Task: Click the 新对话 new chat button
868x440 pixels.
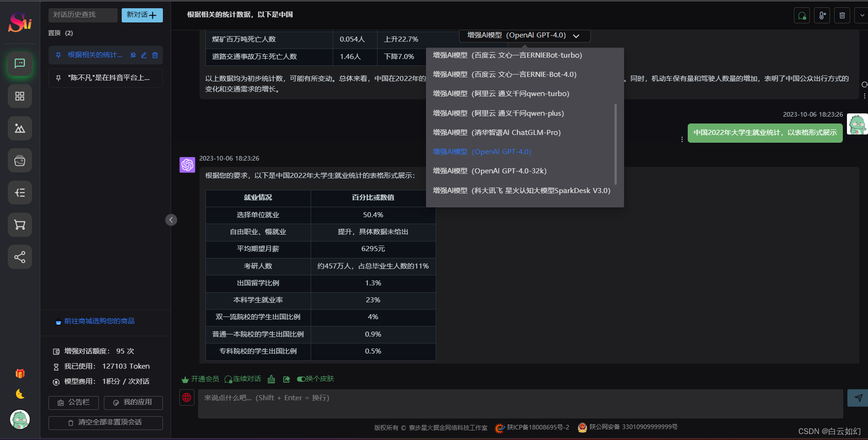Action: [142, 15]
